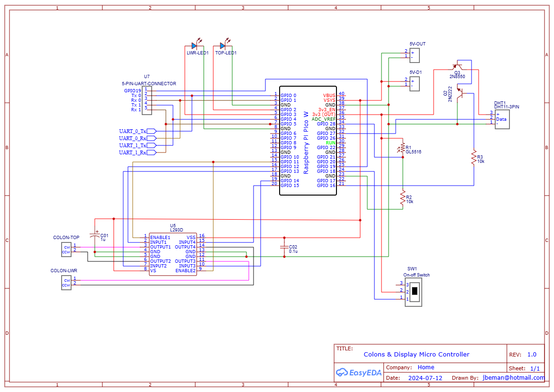Select the UART_1_Tx net port flag
The image size is (554, 392).
pos(151,145)
